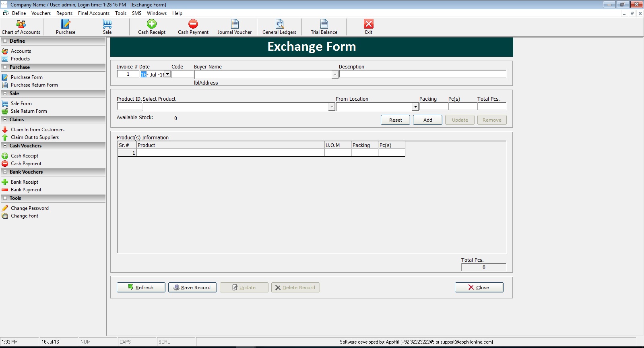Expand the From Location dropdown

point(415,107)
